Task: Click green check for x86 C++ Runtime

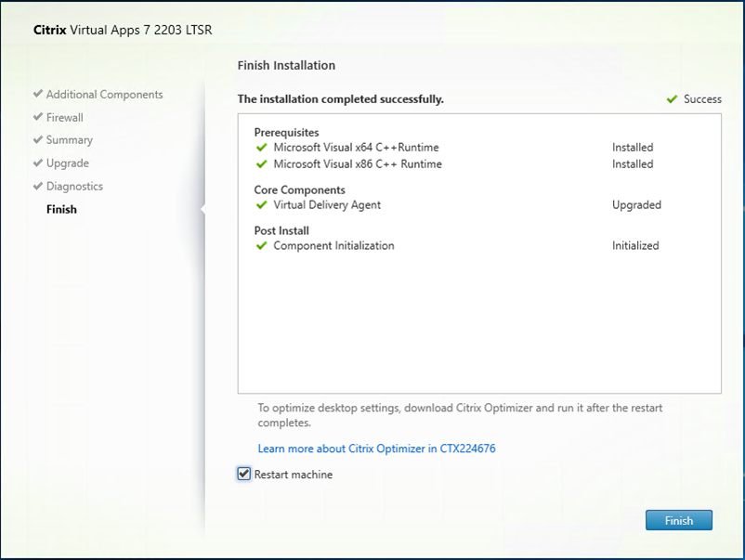Action: coord(261,164)
